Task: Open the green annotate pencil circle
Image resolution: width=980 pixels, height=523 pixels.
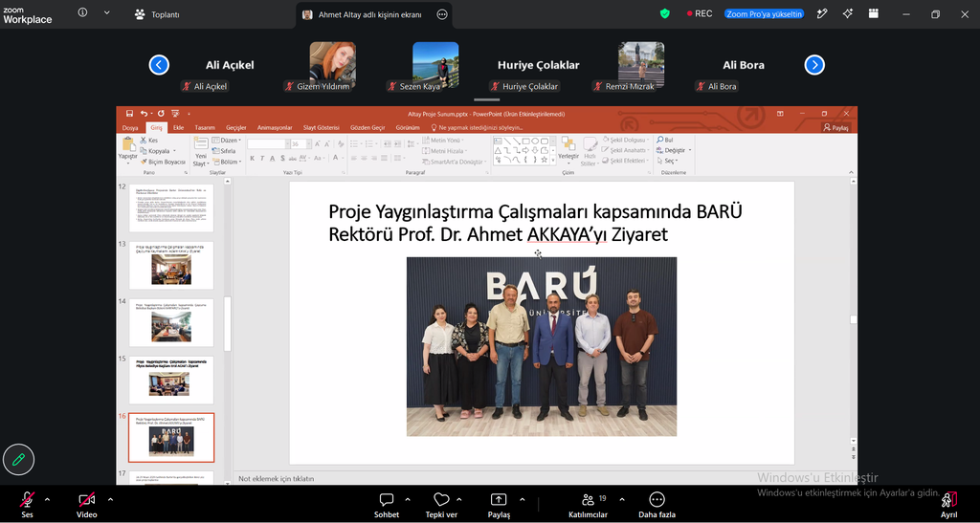Action: [x=19, y=460]
